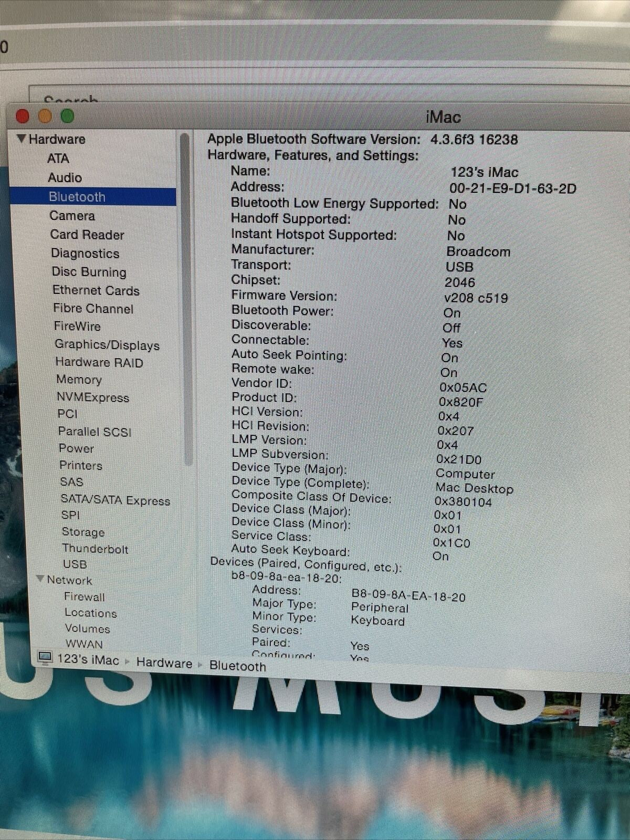This screenshot has width=630, height=840.
Task: Select Hardware RAID entry
Action: coord(99,362)
